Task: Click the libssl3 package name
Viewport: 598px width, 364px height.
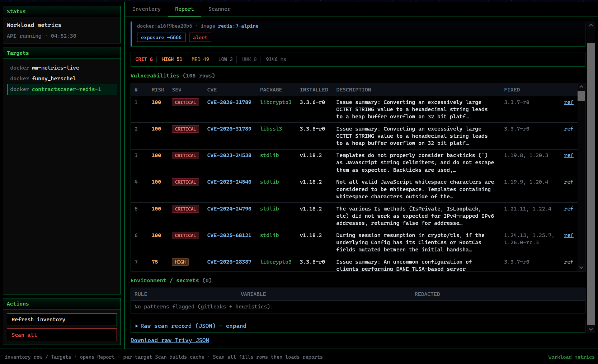Action: (x=271, y=129)
